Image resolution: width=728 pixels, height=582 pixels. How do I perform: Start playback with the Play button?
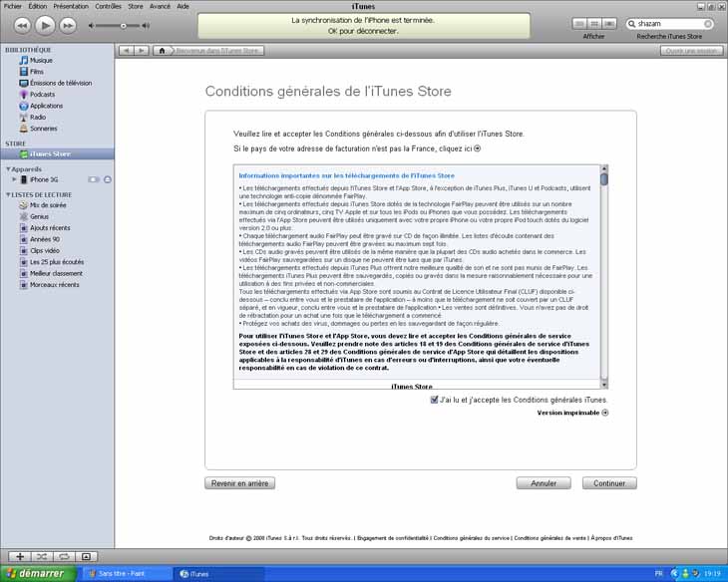(45, 25)
